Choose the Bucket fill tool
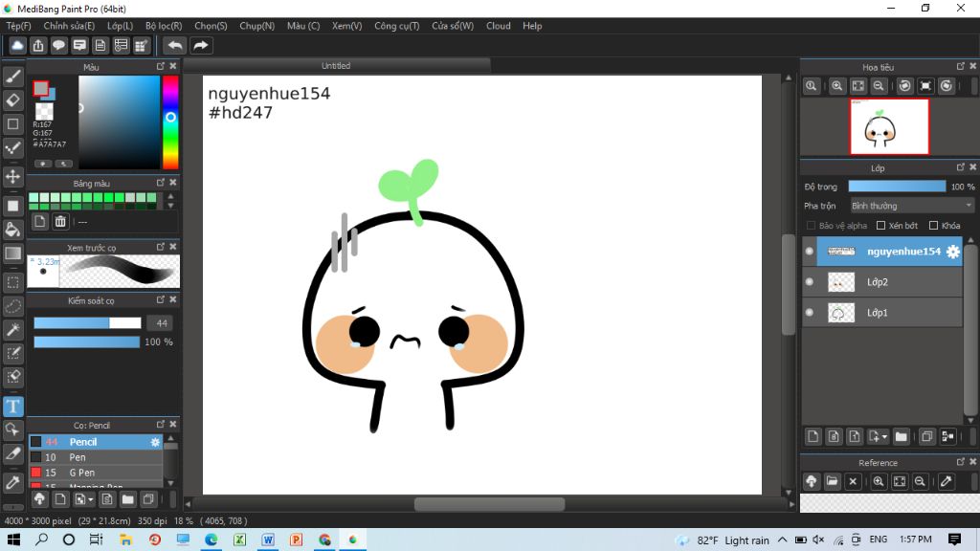The height and width of the screenshot is (551, 980). pos(13,230)
